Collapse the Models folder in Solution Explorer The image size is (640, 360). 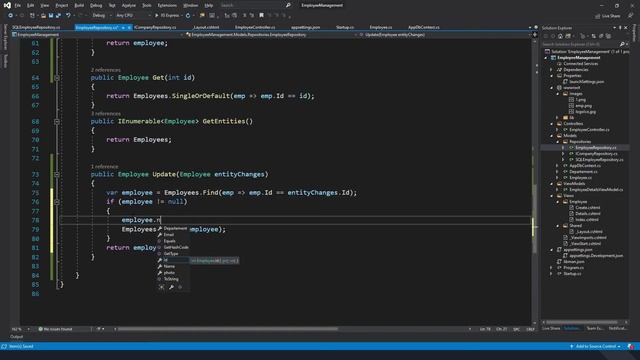point(552,136)
